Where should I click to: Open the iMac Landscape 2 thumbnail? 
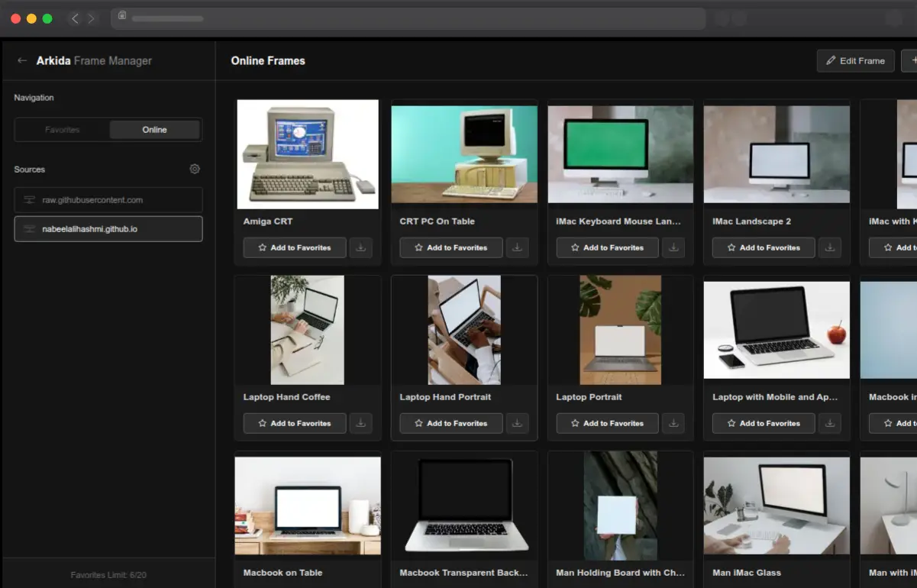point(777,154)
